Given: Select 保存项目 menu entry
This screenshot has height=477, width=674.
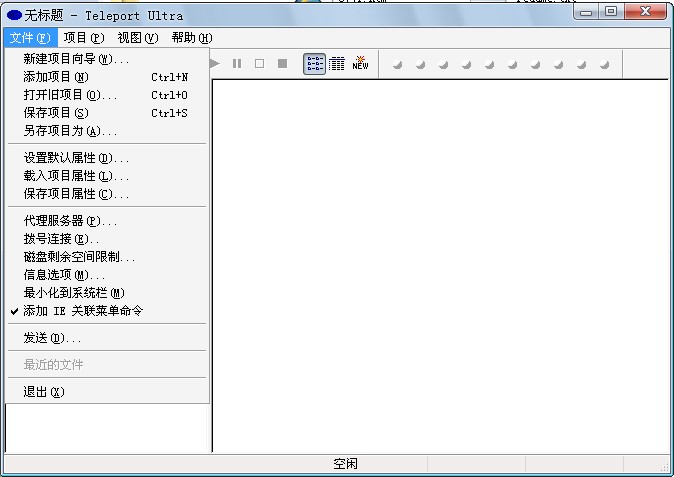Looking at the screenshot, I should (56, 113).
